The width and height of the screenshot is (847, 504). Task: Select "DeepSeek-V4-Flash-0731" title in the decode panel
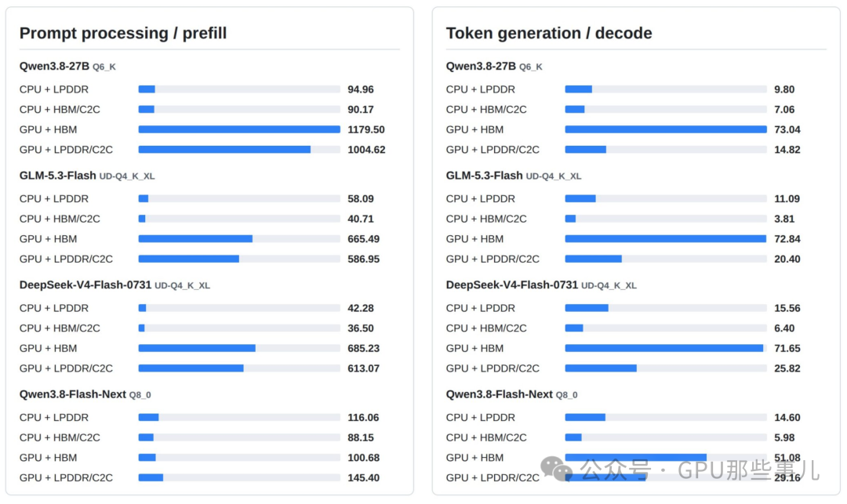512,285
